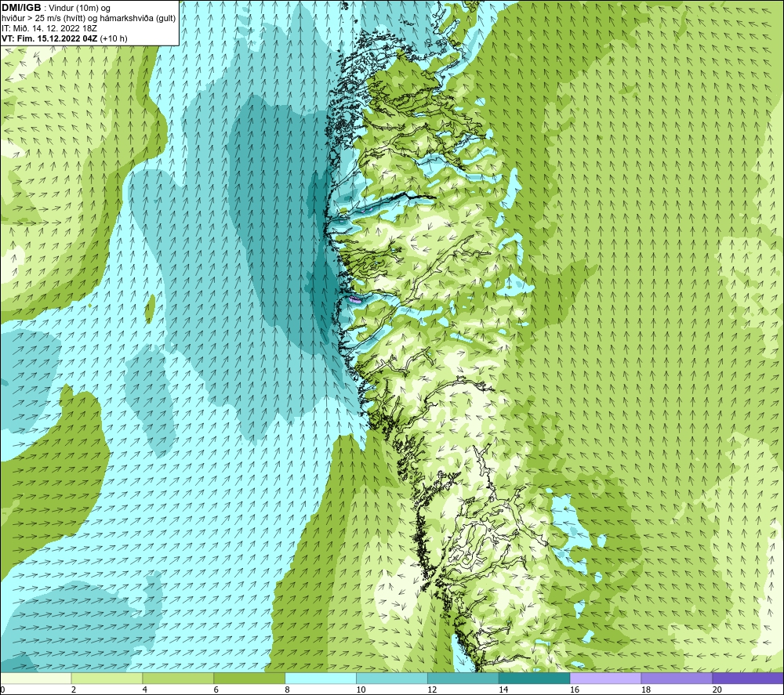Click the small purple strong-wind patch in the fjord
Screen dimensions: 784x695
point(354,300)
